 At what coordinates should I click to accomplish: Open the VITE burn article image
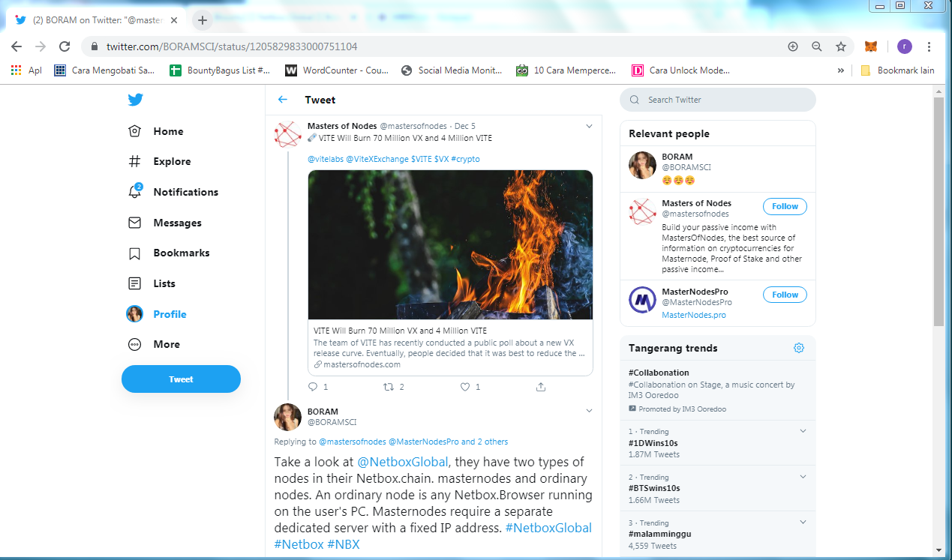pyautogui.click(x=450, y=245)
